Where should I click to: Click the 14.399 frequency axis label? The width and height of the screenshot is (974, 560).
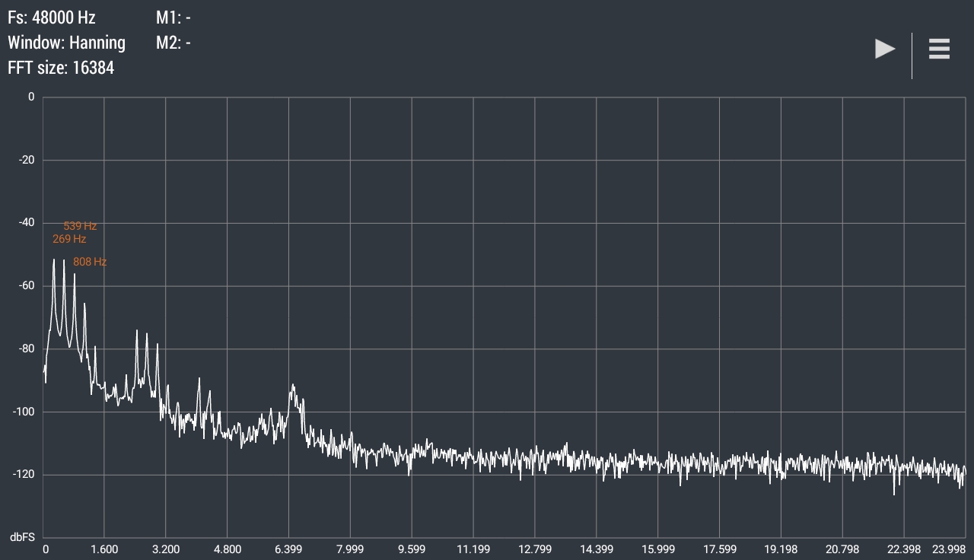pos(597,549)
